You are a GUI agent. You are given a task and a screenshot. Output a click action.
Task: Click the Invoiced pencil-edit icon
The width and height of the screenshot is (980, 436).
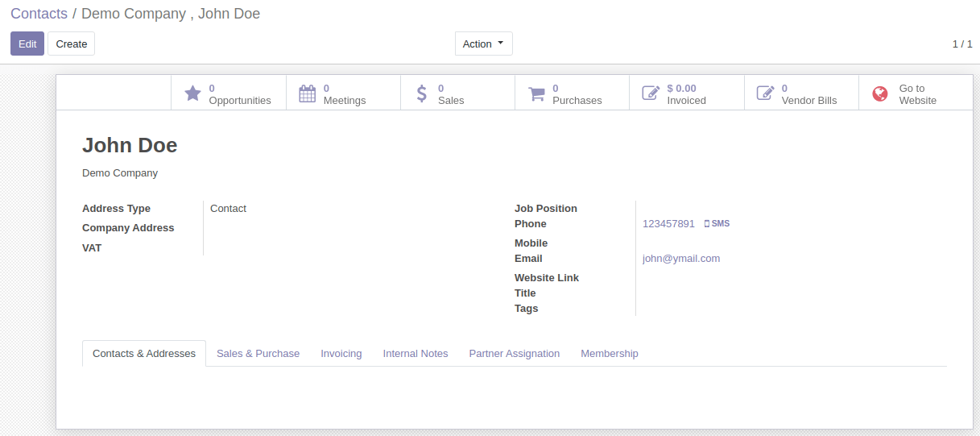[651, 93]
